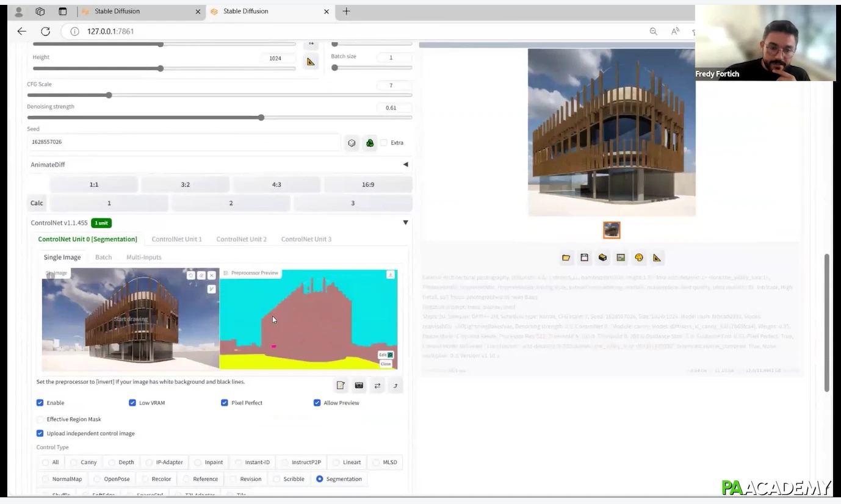
Task: Expand the AnimateDiff section arrow
Action: click(405, 164)
